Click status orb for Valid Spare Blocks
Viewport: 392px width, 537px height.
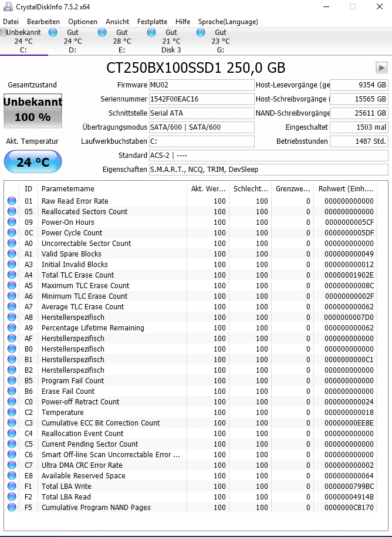pyautogui.click(x=12, y=254)
